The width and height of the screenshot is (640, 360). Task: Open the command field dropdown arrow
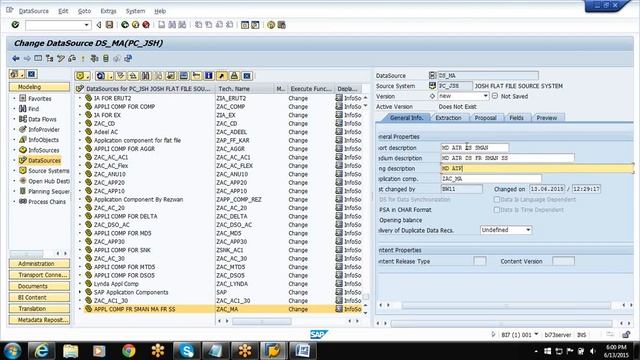(x=87, y=25)
